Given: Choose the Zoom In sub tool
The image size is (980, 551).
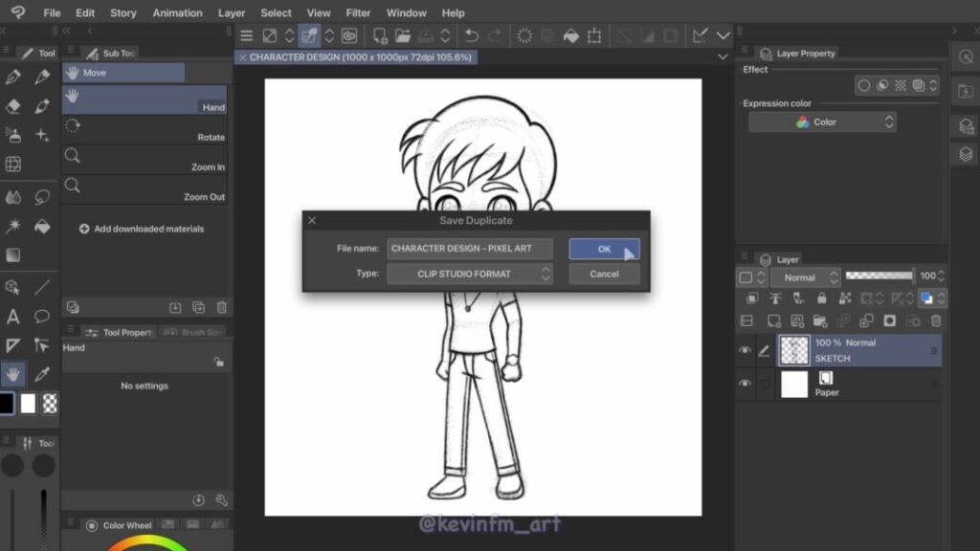Looking at the screenshot, I should [x=145, y=160].
